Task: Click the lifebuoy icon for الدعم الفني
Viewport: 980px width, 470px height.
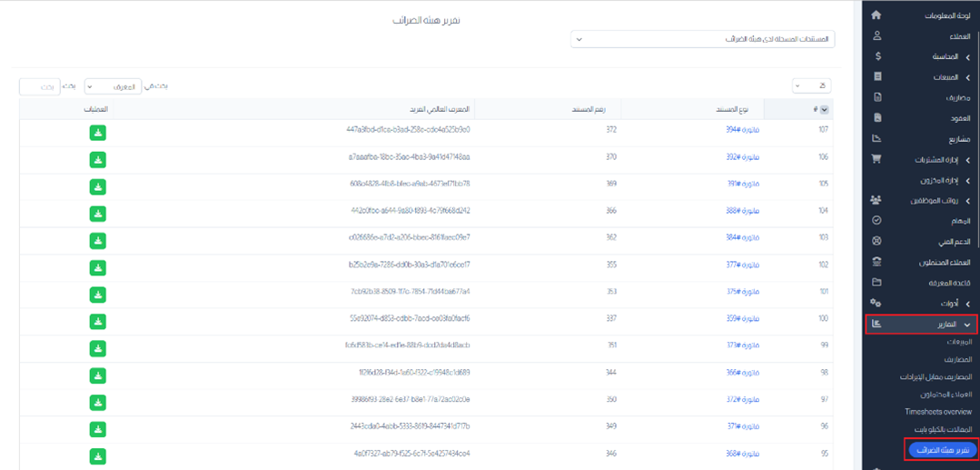Action: (876, 242)
